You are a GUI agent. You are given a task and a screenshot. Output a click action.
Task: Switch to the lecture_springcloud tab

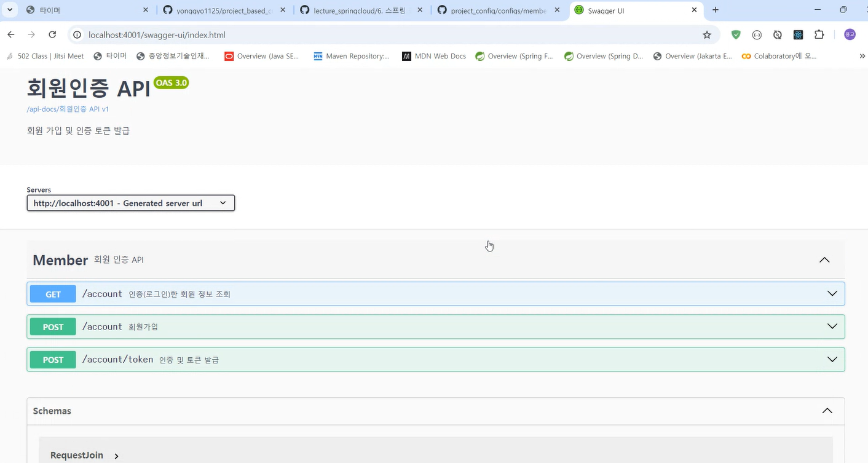361,10
